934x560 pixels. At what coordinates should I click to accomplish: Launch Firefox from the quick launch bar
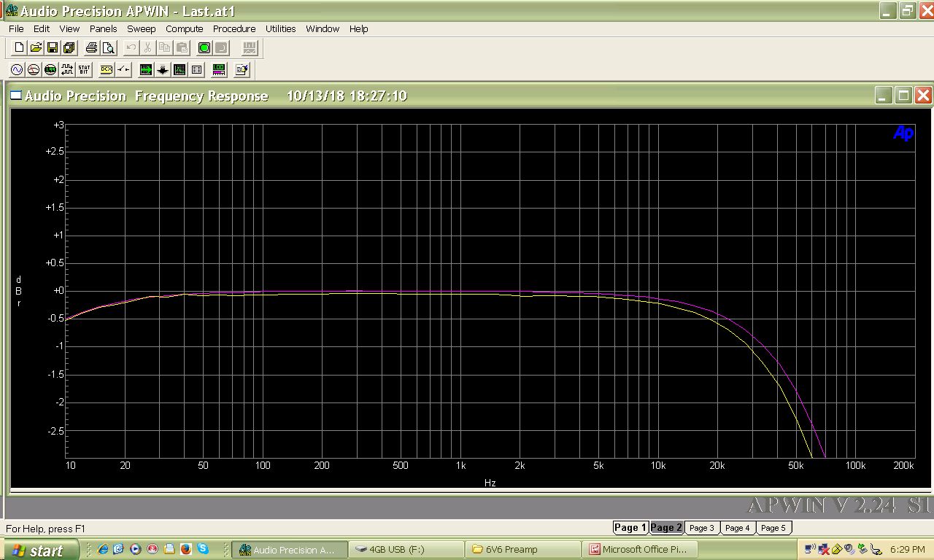click(x=186, y=549)
